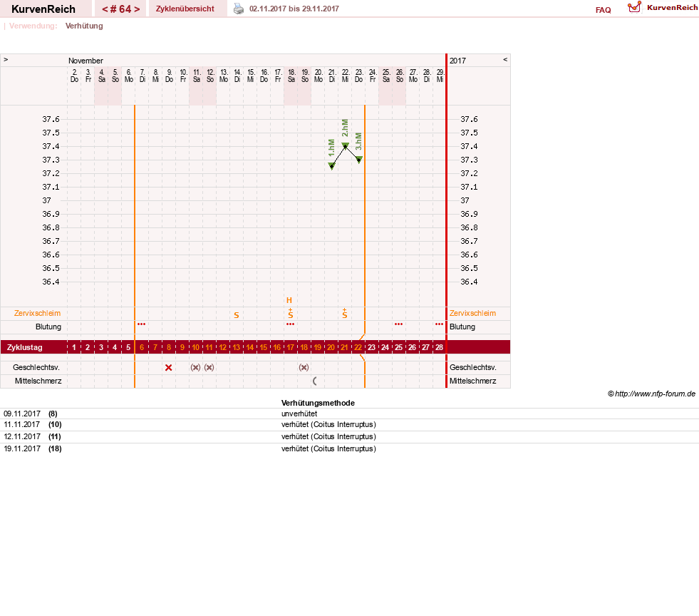Click the '2. Do' date column header

coord(74,76)
